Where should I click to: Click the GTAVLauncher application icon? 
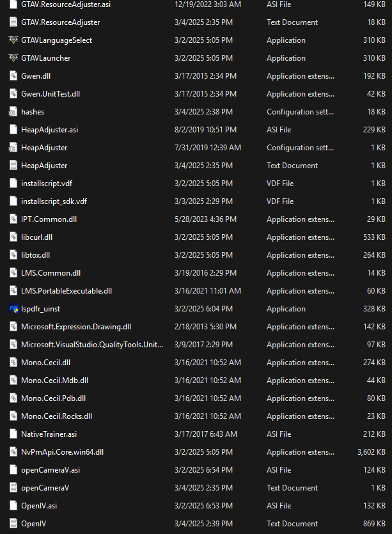(13, 58)
